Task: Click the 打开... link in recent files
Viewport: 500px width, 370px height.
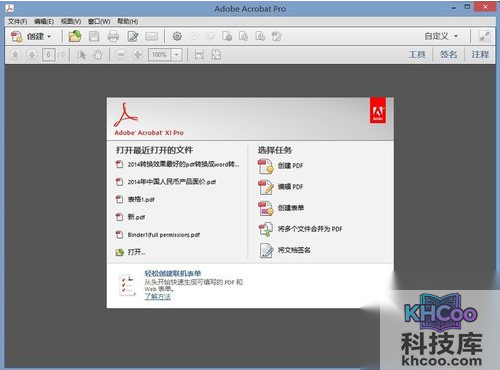Action: point(136,252)
